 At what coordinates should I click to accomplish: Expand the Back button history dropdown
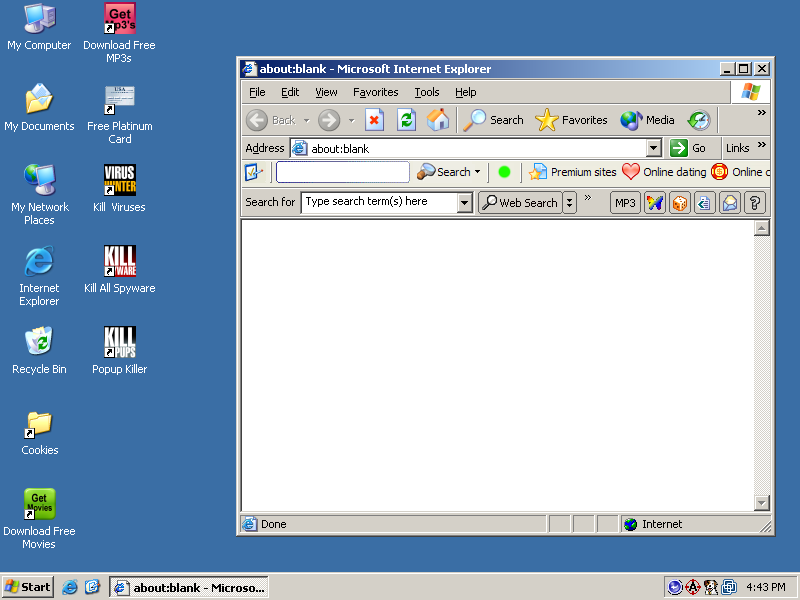[306, 121]
